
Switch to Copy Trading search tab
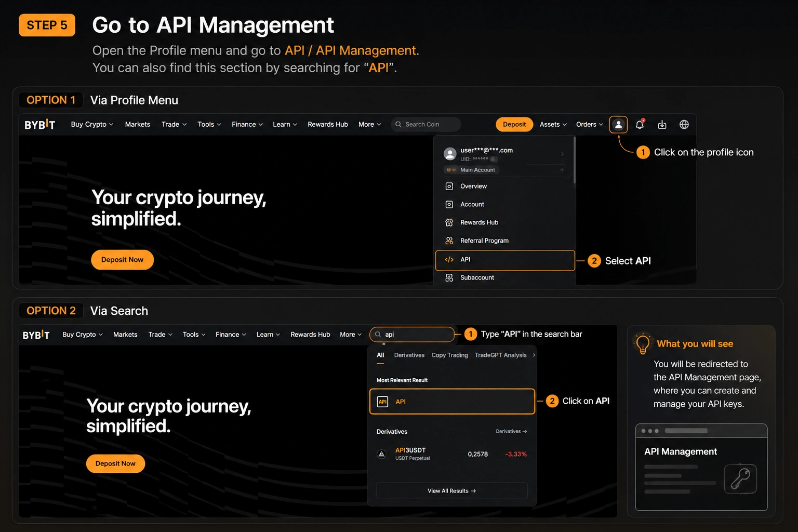coord(450,355)
